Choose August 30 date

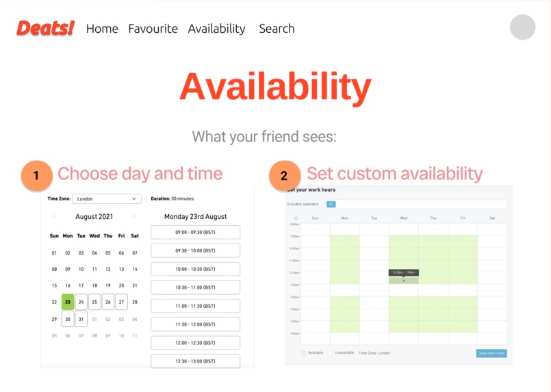(x=68, y=319)
